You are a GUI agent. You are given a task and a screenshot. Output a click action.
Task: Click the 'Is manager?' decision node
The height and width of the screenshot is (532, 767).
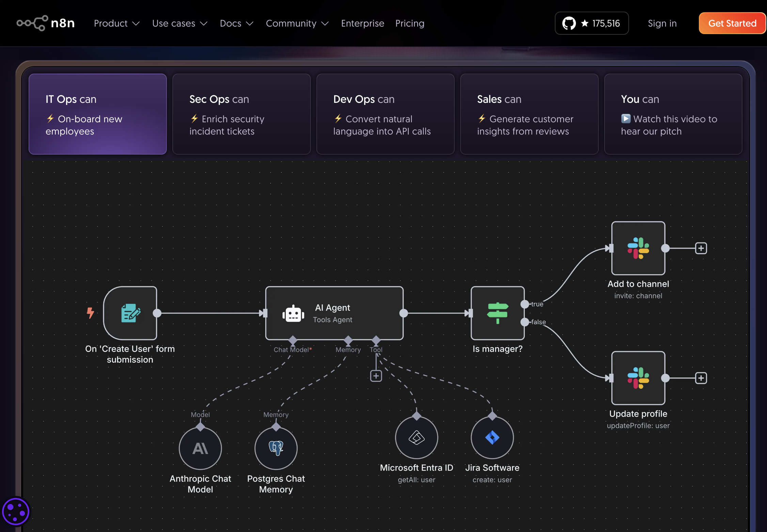tap(497, 313)
